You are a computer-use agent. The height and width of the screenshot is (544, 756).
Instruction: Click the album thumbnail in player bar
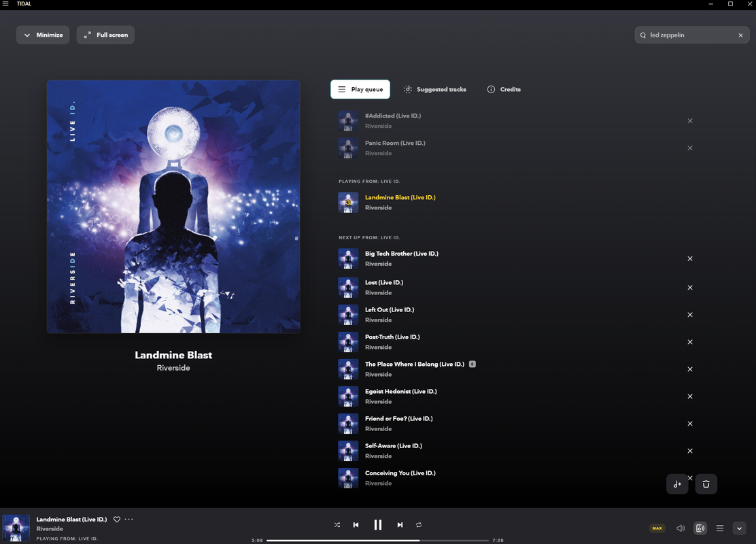pyautogui.click(x=16, y=528)
